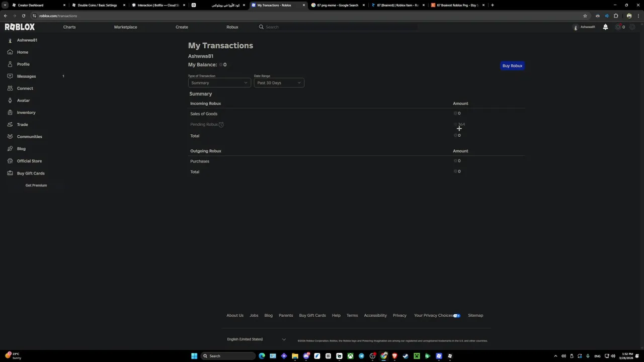Switch to 67 png meme Google Search tab

click(x=337, y=5)
